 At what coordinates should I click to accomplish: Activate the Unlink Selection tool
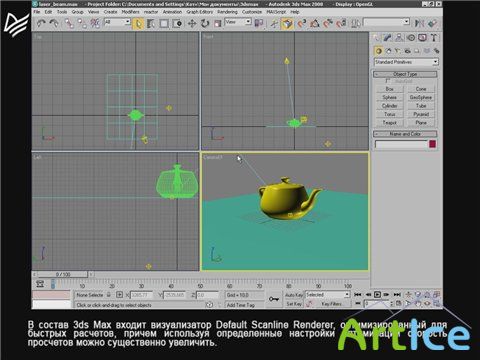[x=82, y=23]
